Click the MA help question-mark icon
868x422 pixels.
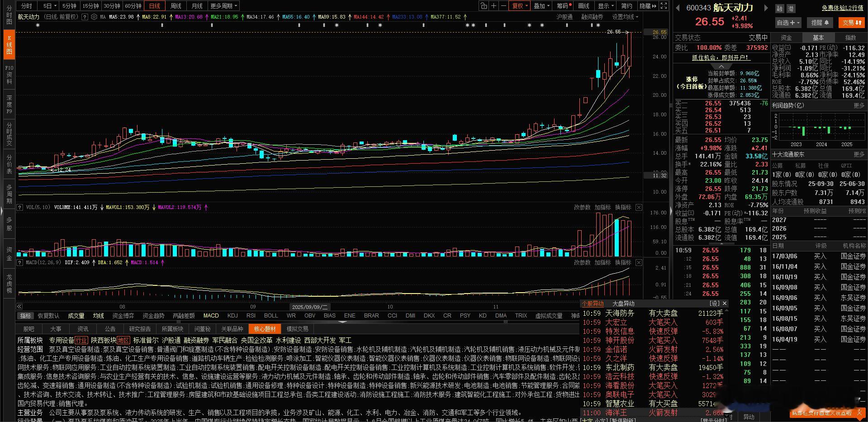85,17
